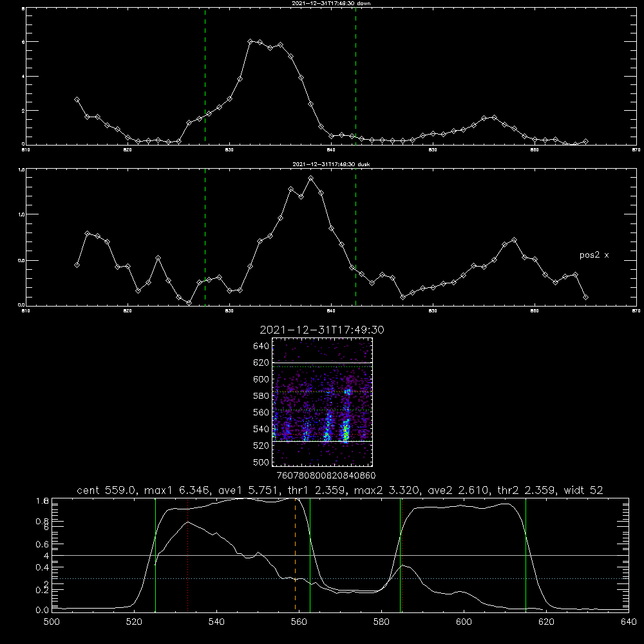The image size is (644, 644).
Task: Click the '2021-12-31T17:49:30 dusk' plot title
Action: (331, 164)
